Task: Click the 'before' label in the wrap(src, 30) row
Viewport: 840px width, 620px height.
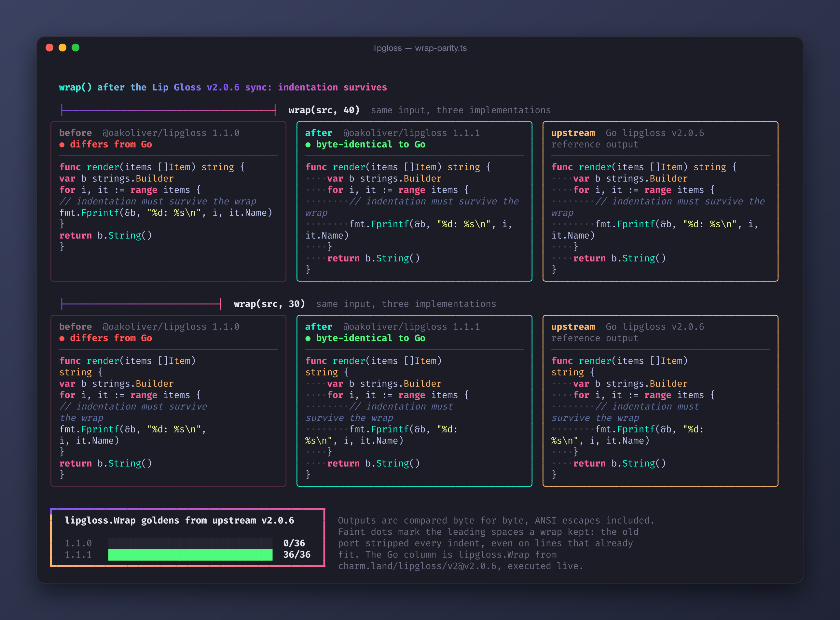Action: tap(76, 327)
